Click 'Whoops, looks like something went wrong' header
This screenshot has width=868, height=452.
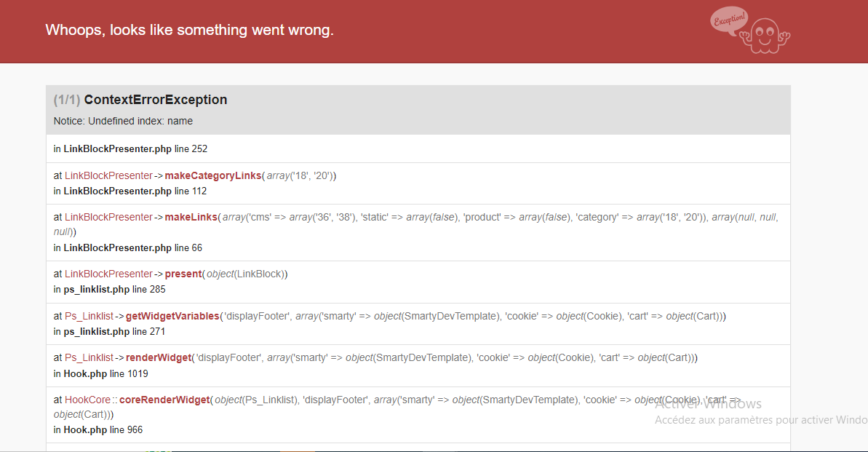click(x=189, y=30)
